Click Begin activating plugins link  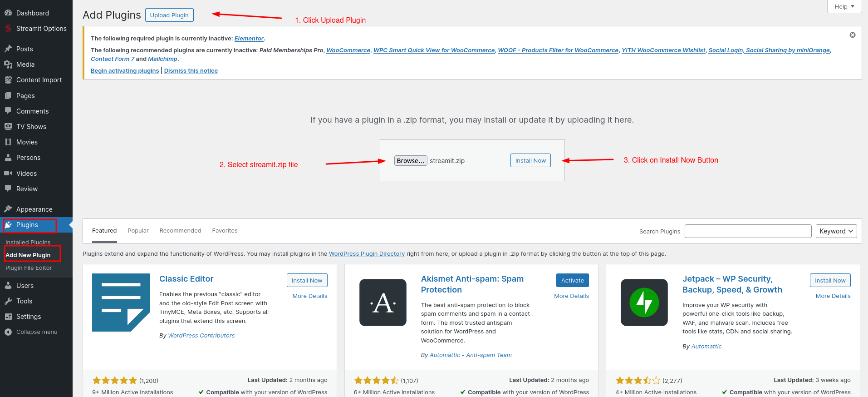pyautogui.click(x=125, y=71)
